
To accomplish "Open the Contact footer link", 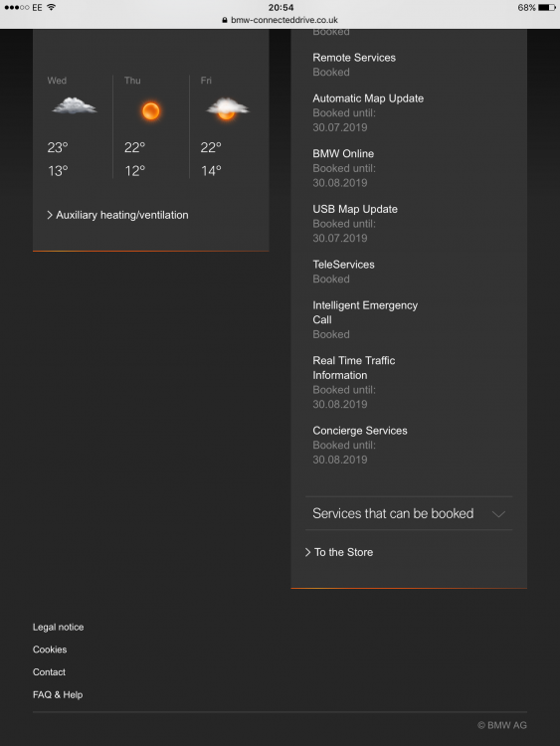I will (x=49, y=671).
